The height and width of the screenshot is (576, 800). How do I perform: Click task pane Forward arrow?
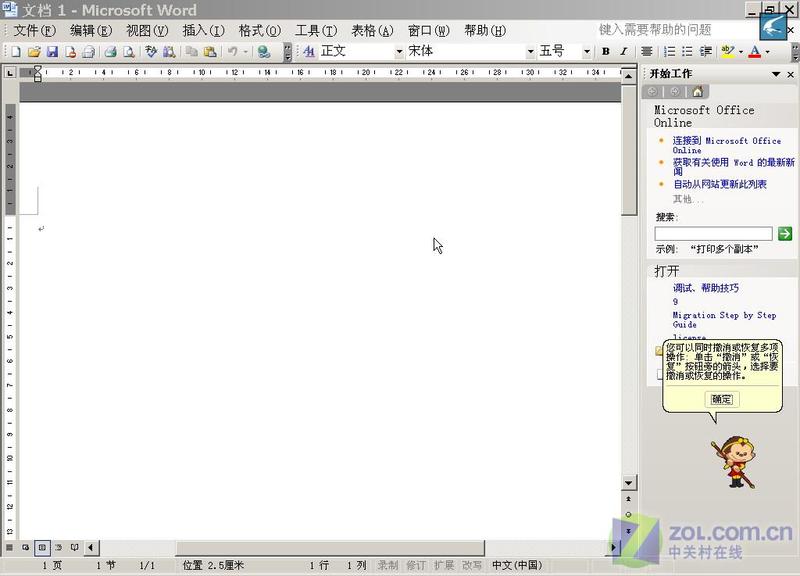point(674,92)
